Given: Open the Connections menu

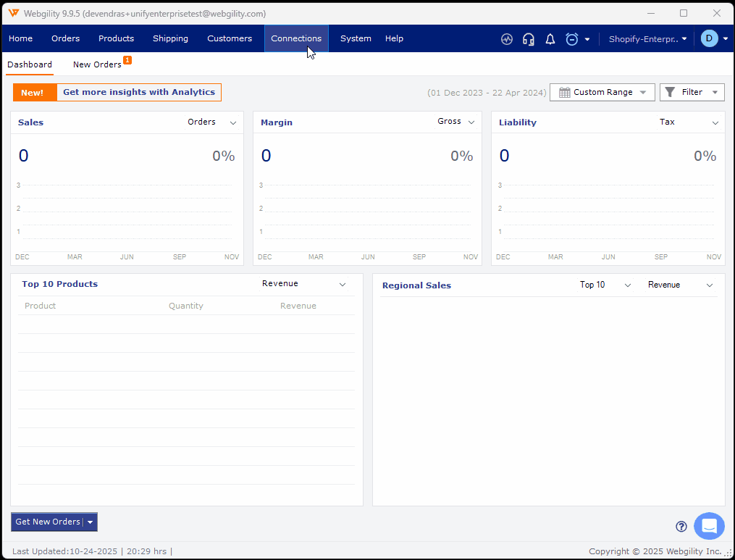Looking at the screenshot, I should pyautogui.click(x=296, y=39).
